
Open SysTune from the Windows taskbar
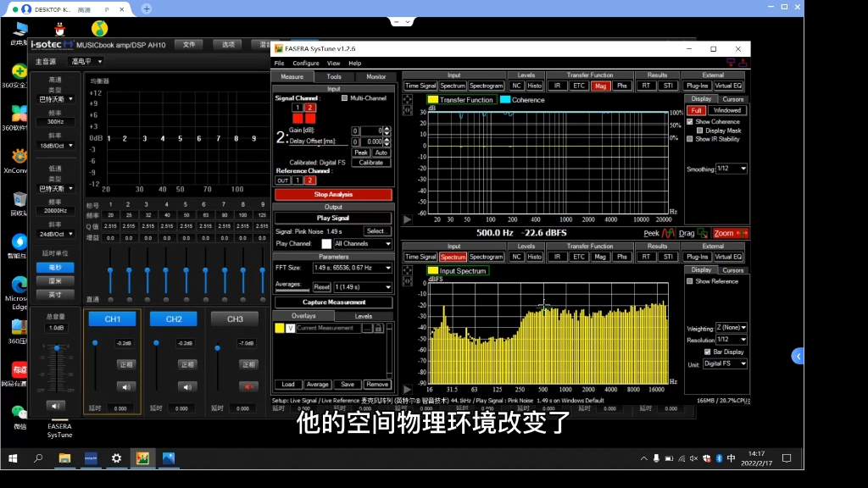pos(142,458)
